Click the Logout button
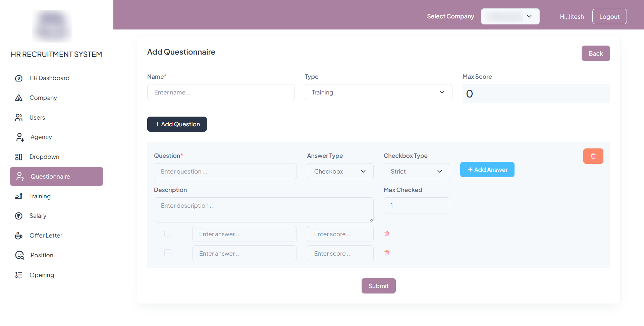Screen dimensions: 644x326 tap(609, 16)
